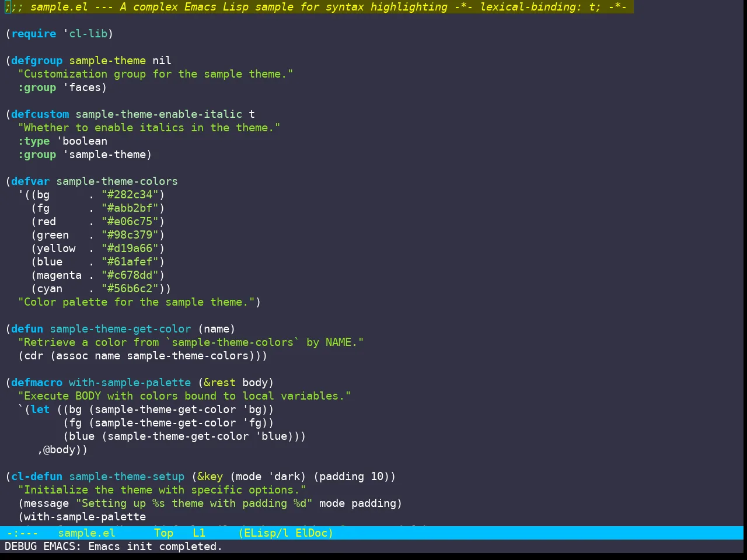Place cursor on the "defcustom" keyword
The height and width of the screenshot is (560, 747).
40,114
